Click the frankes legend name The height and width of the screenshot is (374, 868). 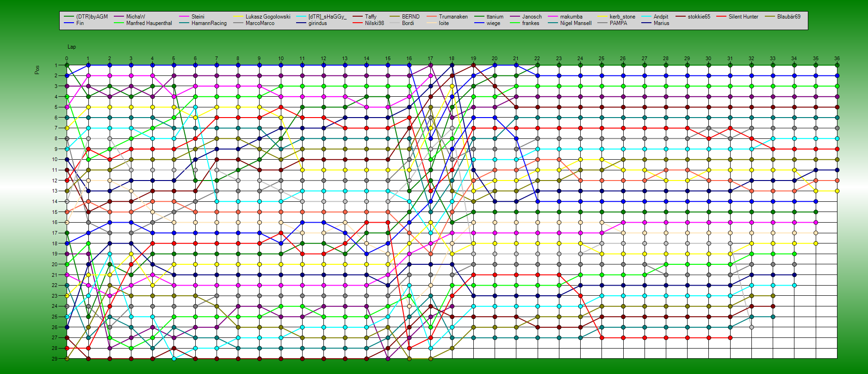[x=531, y=23]
